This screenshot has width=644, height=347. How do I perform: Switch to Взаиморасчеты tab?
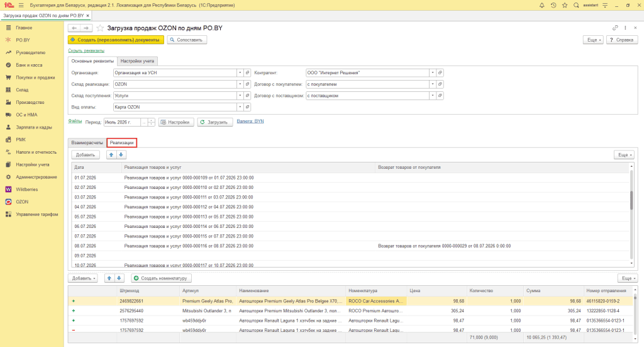(x=87, y=143)
